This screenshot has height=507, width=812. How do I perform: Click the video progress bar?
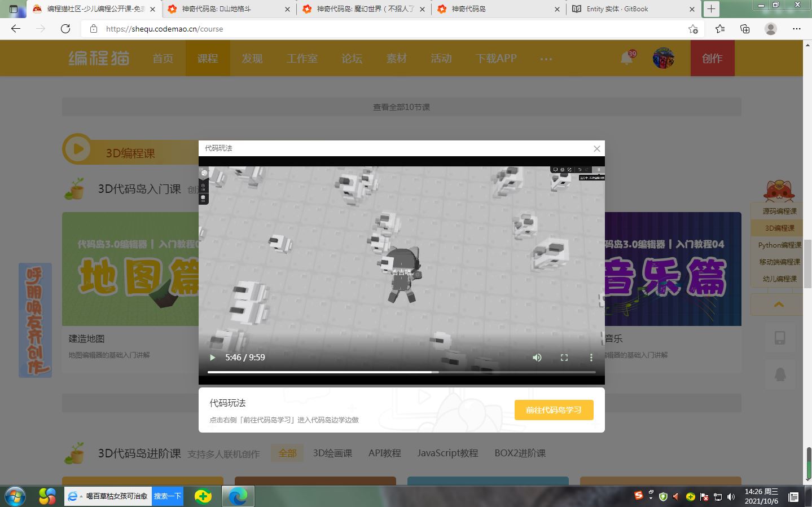pos(402,372)
